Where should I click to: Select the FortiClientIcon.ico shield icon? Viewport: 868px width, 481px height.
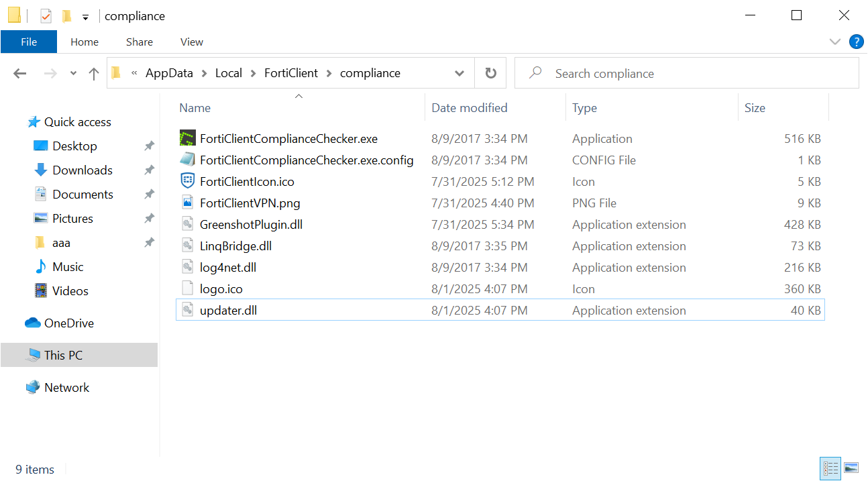188,182
